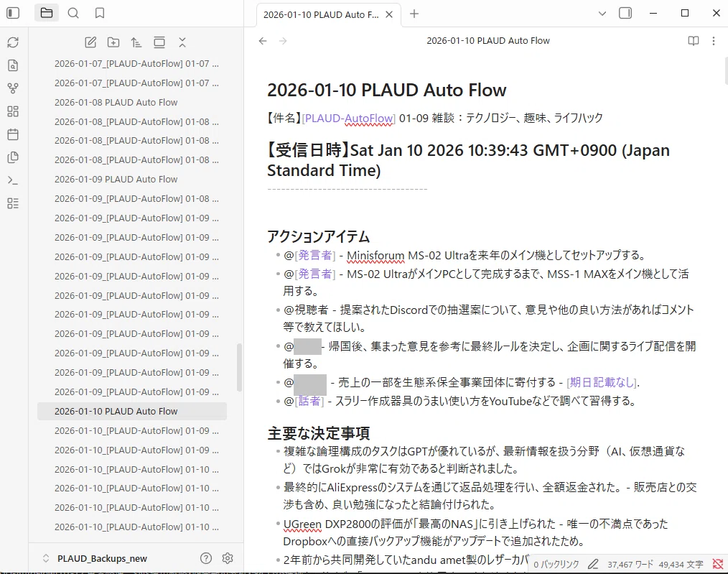Screen dimensions: 728x574
Task: Click the checklist ribbon icon
Action: click(13, 203)
